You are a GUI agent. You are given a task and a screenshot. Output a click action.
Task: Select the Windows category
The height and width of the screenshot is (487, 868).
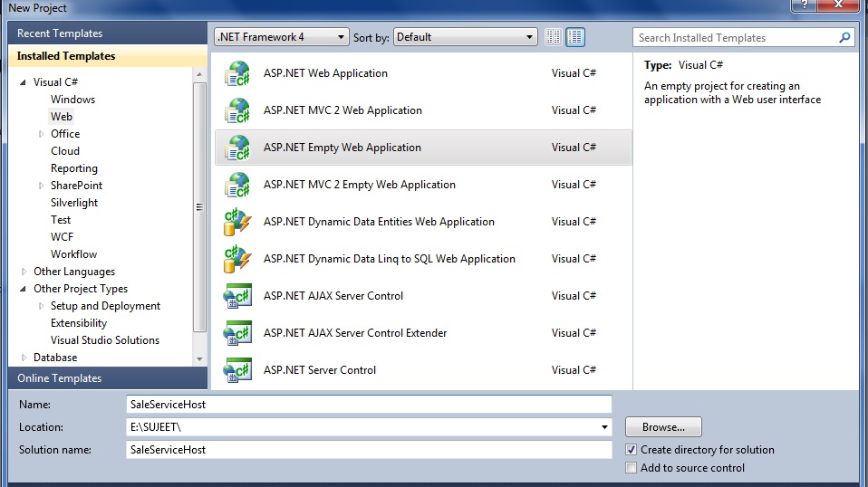pyautogui.click(x=72, y=100)
